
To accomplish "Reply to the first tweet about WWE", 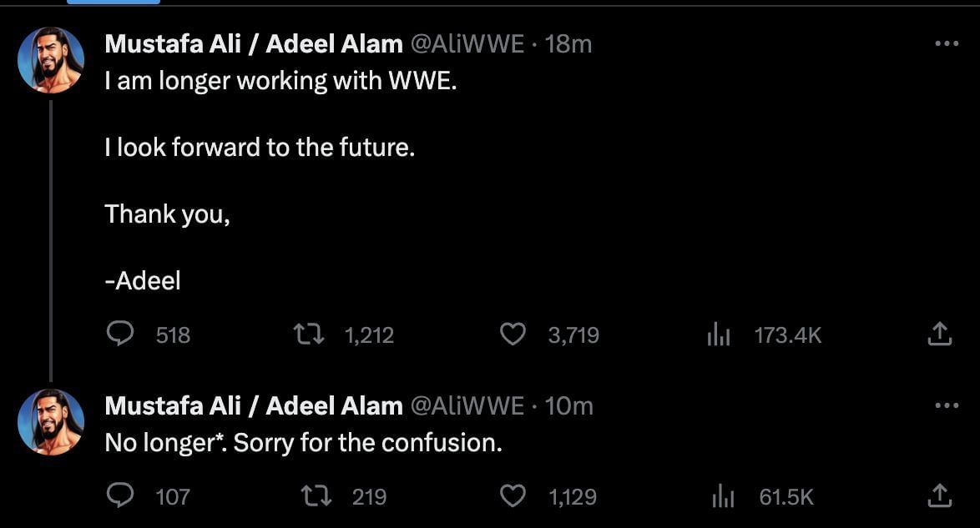I will pos(121,334).
